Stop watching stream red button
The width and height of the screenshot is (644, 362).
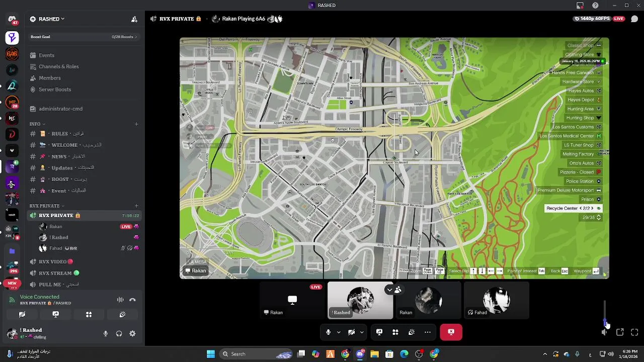click(x=451, y=332)
